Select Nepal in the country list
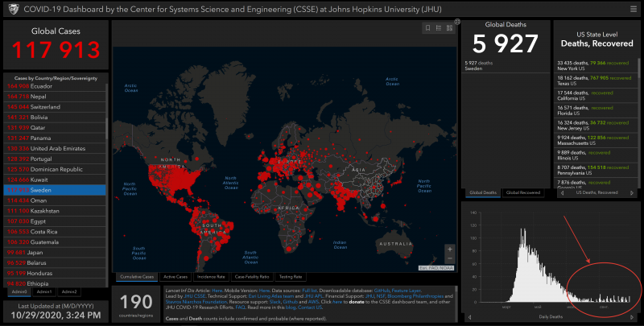The image size is (644, 326). pyautogui.click(x=55, y=97)
